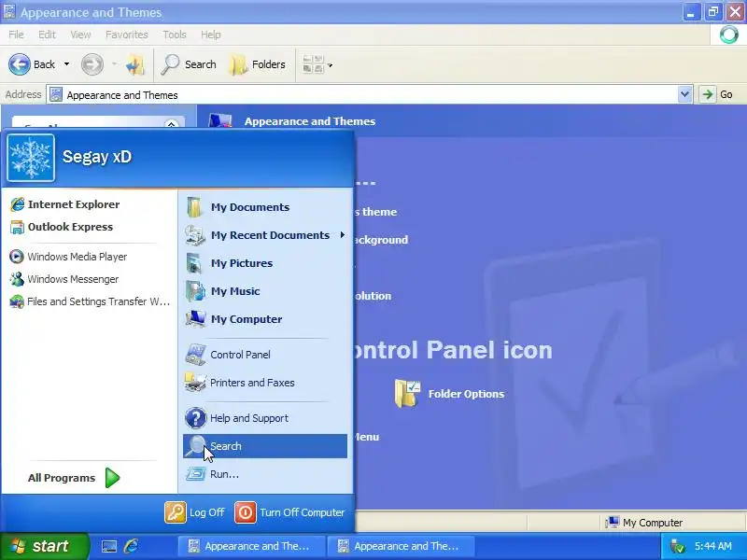Viewport: 747px width, 560px height.
Task: Open the Help menu
Action: point(211,35)
